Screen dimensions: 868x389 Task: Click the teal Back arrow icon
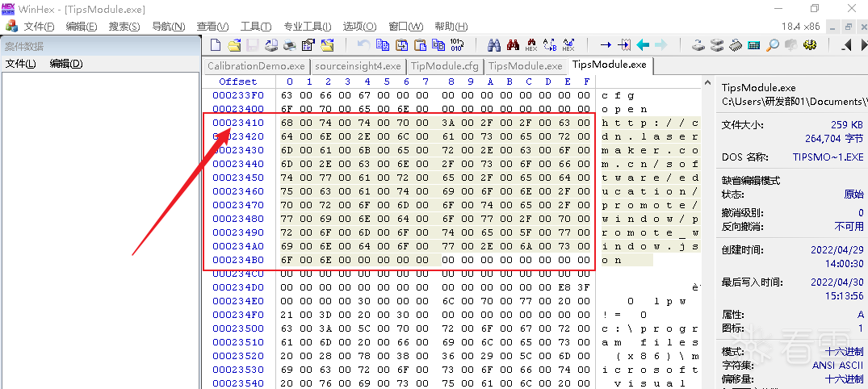coord(643,45)
